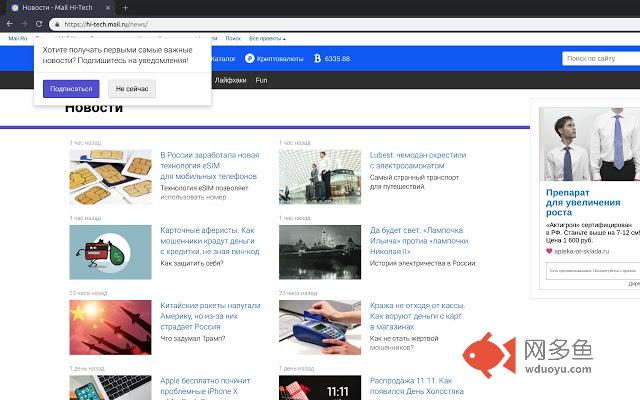Open Распродажа 11.11 article headline
This screenshot has width=640, height=400.
[416, 387]
